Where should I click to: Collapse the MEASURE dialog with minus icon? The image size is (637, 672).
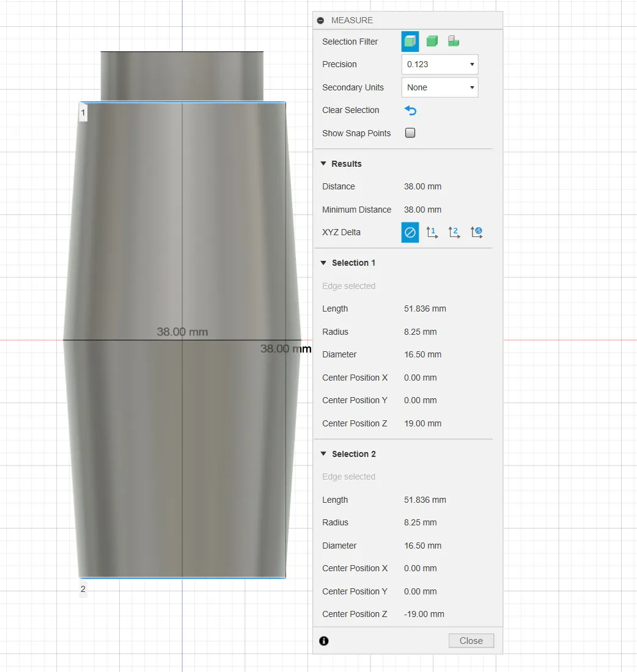click(320, 20)
